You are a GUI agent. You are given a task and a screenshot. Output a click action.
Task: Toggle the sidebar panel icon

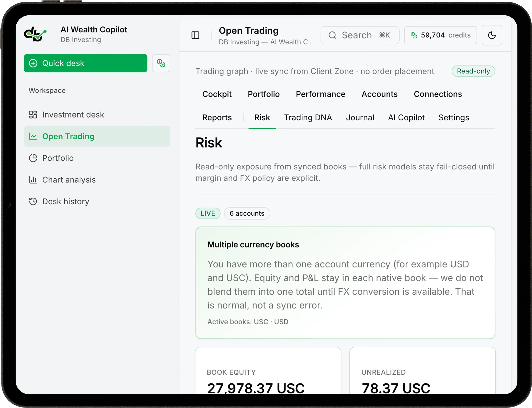[195, 35]
